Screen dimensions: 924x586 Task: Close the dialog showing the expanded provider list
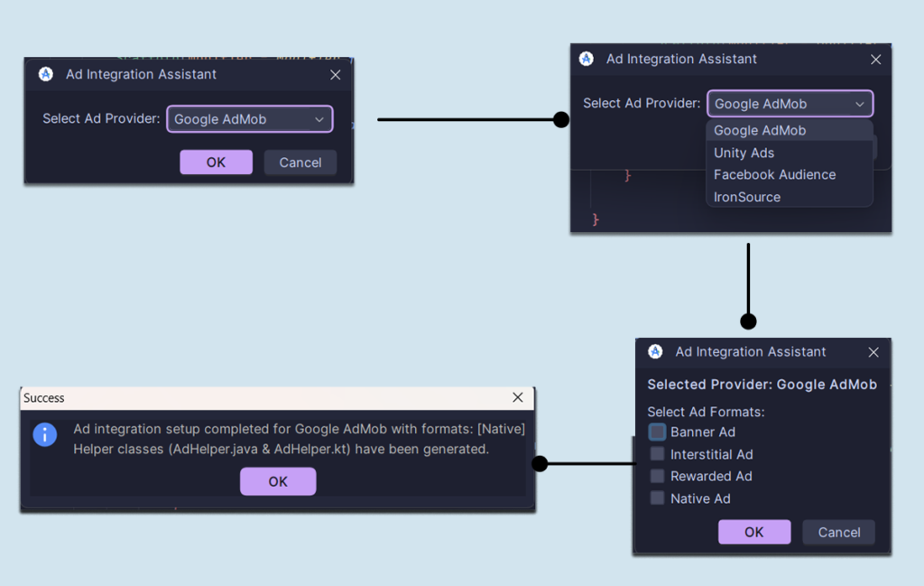coord(875,60)
